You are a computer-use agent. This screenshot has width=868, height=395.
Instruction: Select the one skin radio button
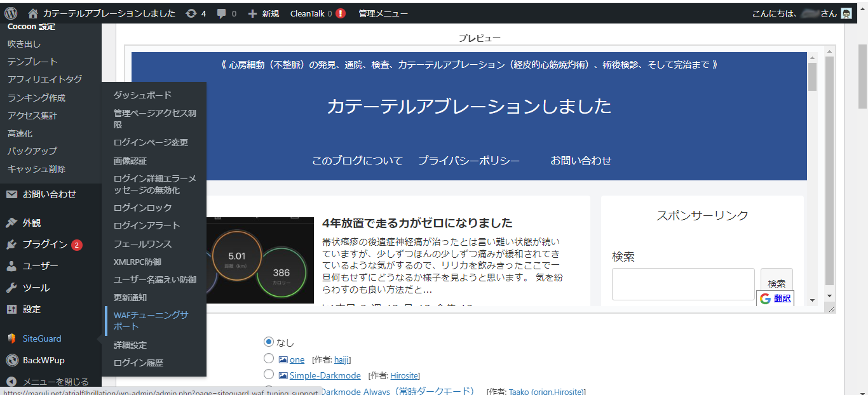[269, 359]
